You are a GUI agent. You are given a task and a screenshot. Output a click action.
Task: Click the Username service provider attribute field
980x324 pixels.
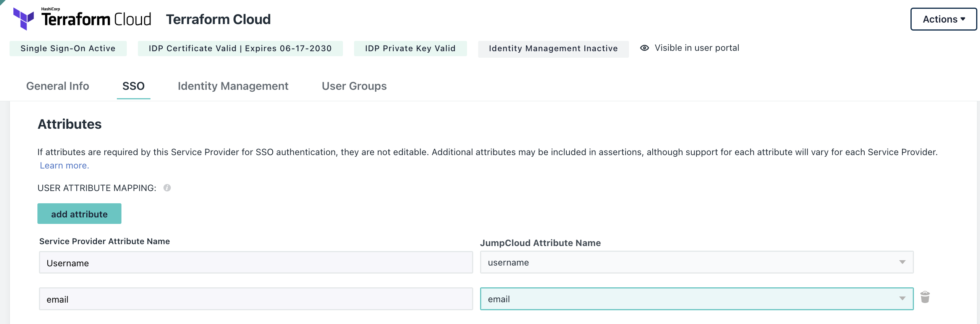pos(256,263)
